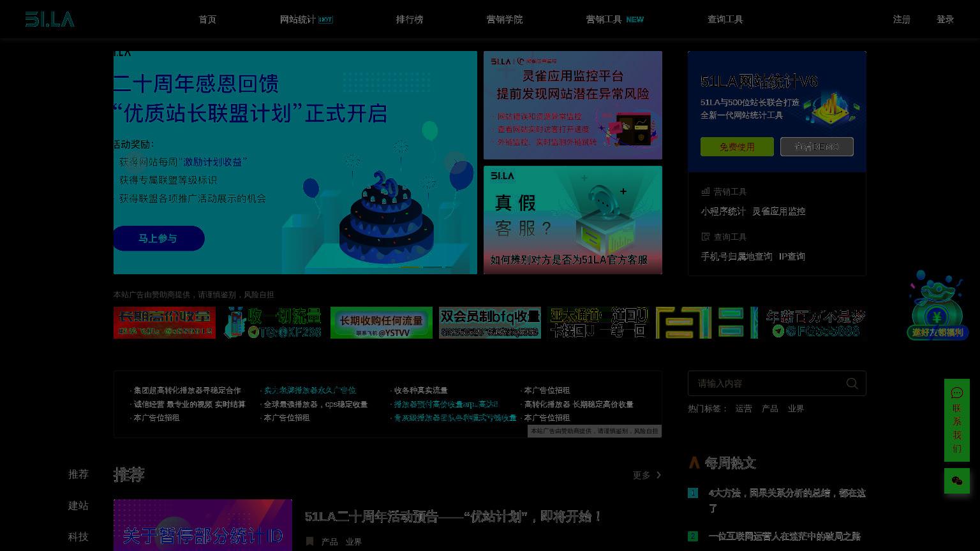Click the 产品 tag under the article
Screen dimensions: 980x551
click(x=329, y=541)
